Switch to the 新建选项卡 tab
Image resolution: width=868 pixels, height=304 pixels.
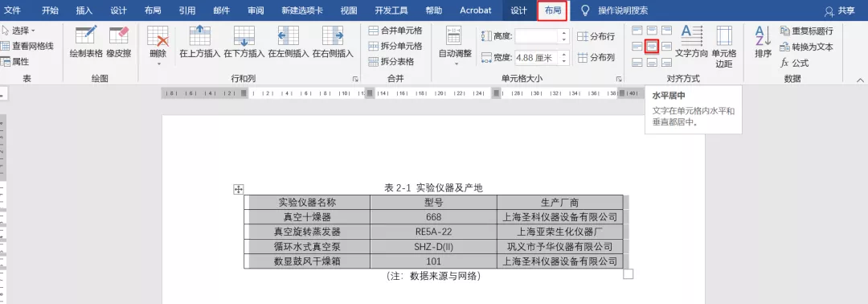(x=302, y=10)
